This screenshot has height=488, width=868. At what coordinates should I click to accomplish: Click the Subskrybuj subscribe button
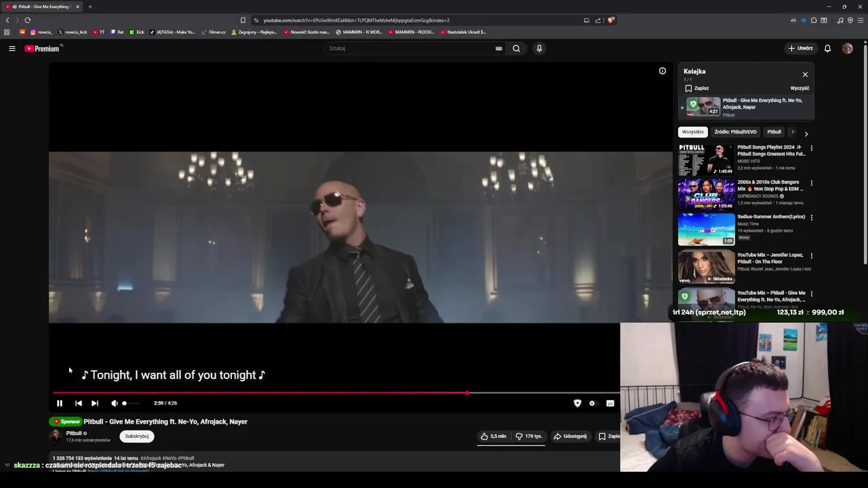point(136,436)
